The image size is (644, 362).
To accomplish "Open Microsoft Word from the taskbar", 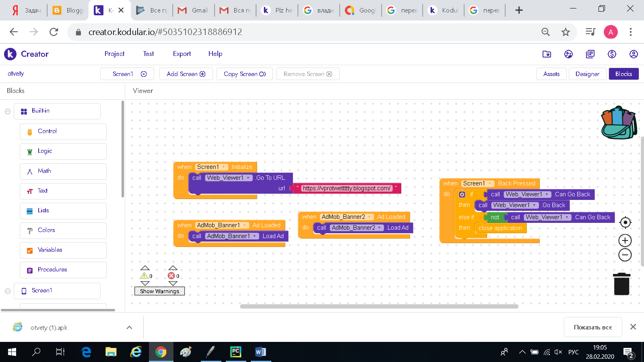I will [x=260, y=352].
